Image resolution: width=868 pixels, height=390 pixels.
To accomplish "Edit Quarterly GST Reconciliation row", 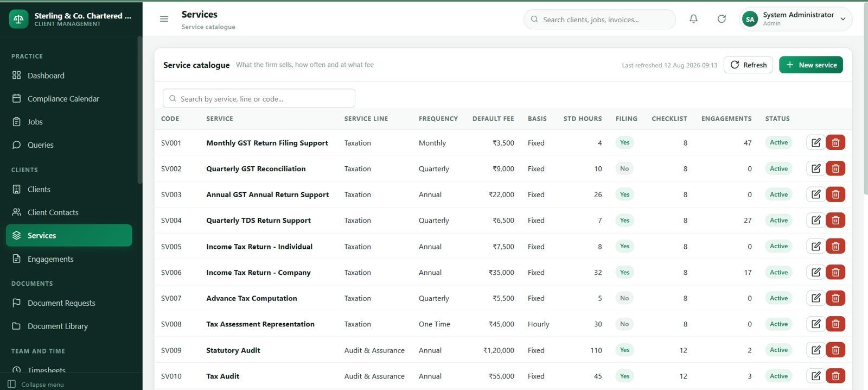I will [x=816, y=168].
